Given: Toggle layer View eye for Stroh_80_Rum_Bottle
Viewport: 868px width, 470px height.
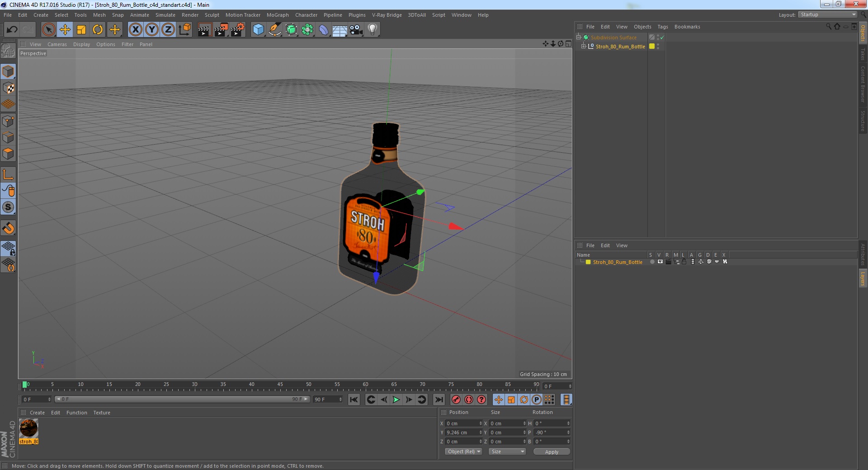Looking at the screenshot, I should (x=660, y=262).
